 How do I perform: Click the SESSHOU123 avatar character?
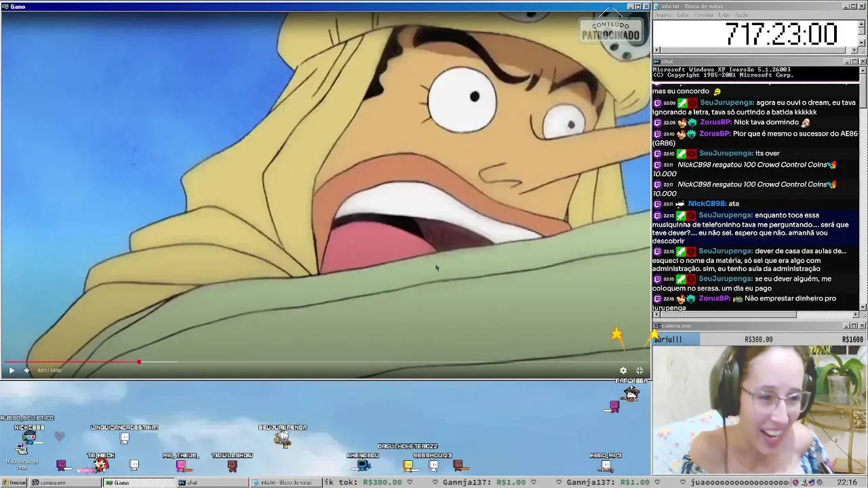[x=433, y=466]
